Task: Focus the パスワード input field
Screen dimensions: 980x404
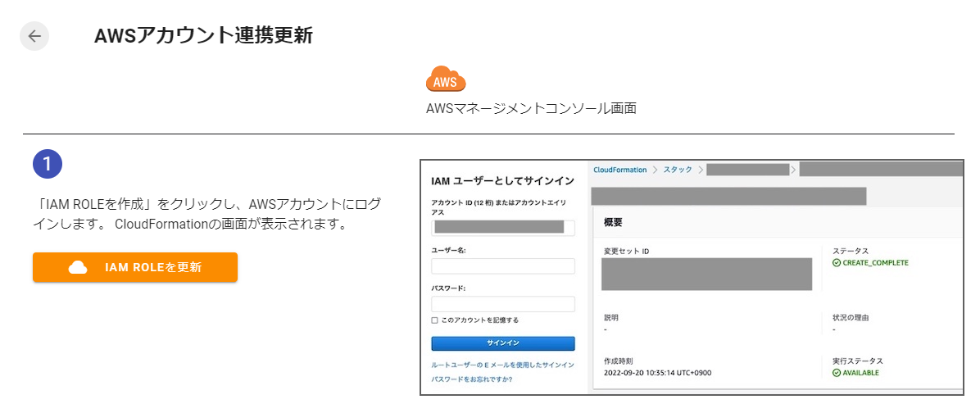Action: tap(502, 304)
